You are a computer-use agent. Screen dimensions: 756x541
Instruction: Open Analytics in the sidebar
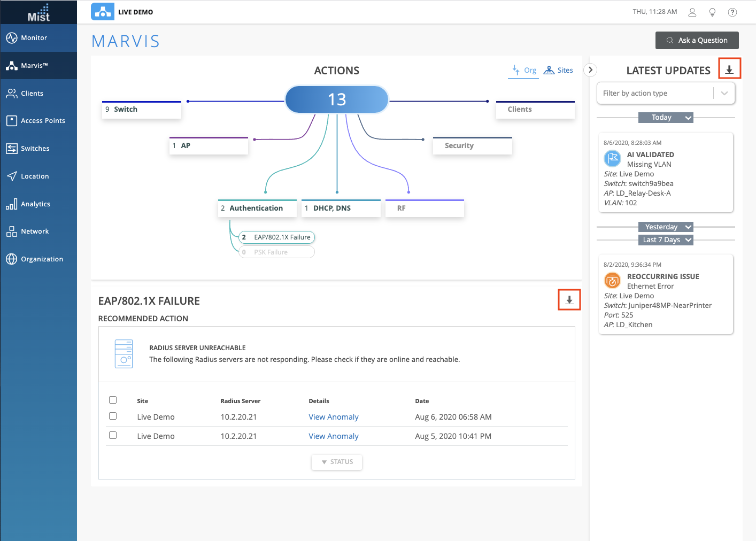(35, 204)
